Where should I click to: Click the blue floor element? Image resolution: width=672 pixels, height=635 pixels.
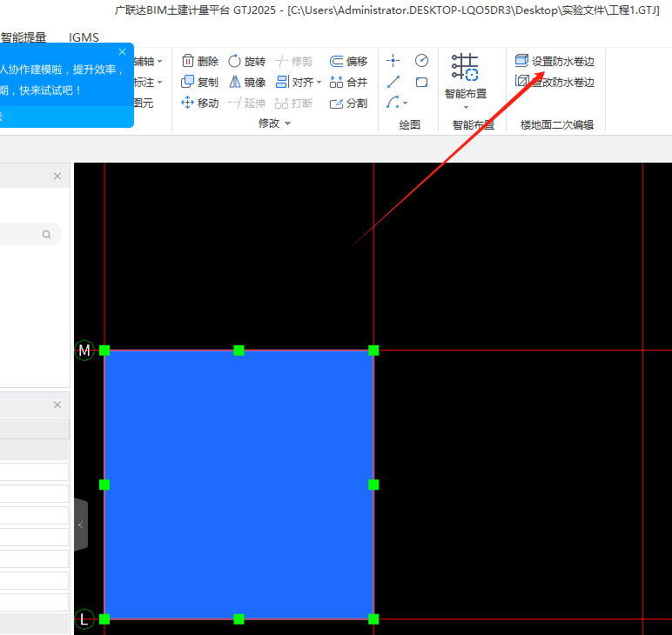tap(239, 485)
